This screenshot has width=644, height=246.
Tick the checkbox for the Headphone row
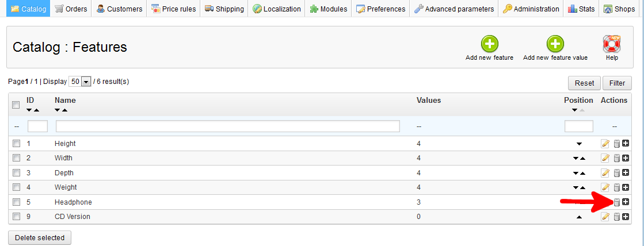(17, 202)
